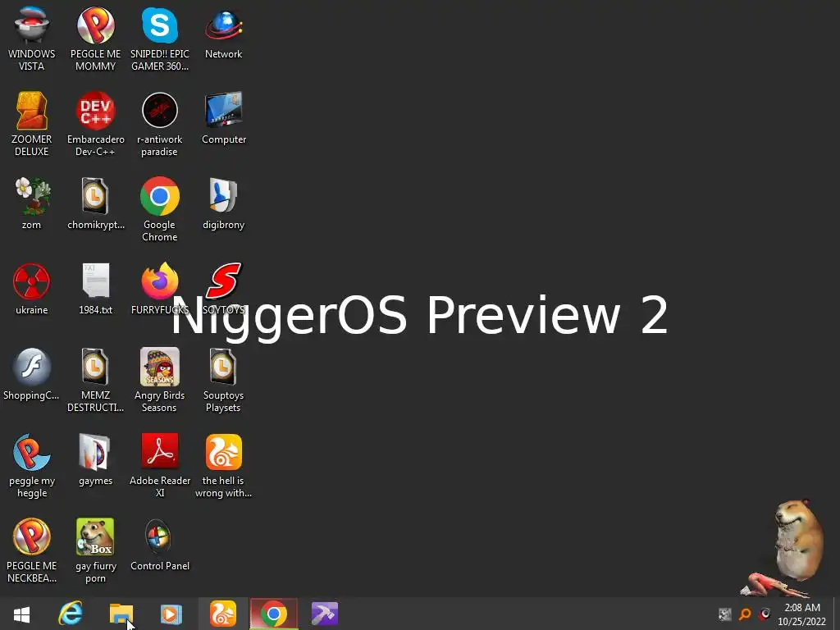Select the chomikrypt... file icon
This screenshot has height=630, width=840.
(95, 203)
